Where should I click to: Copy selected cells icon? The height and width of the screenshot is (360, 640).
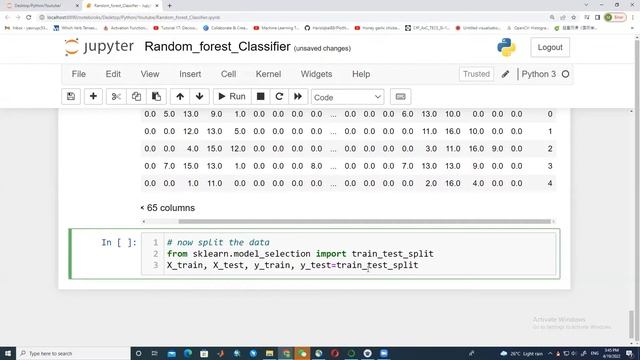(136, 97)
